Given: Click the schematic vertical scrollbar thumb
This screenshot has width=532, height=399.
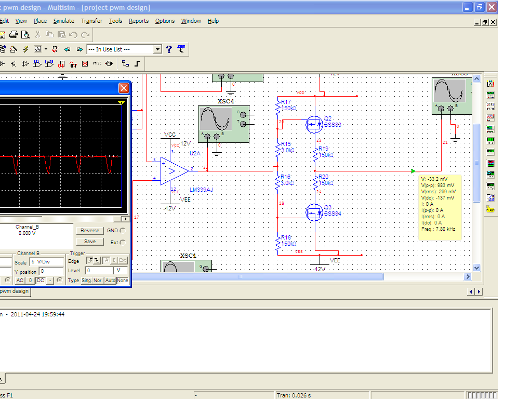Looking at the screenshot, I should (x=476, y=163).
